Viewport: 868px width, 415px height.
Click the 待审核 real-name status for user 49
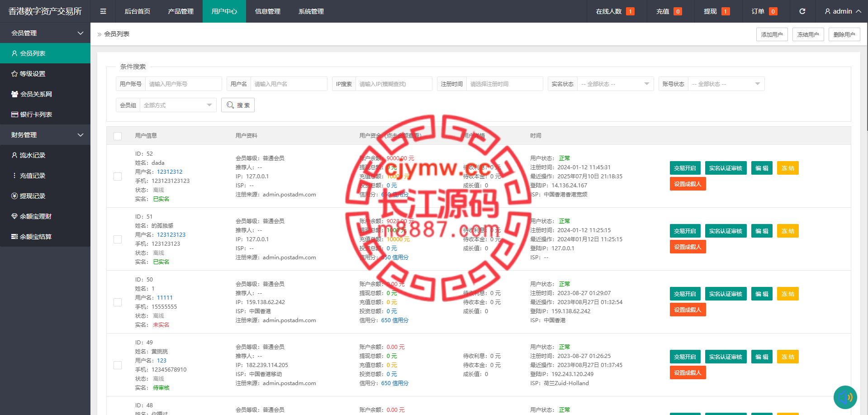click(x=161, y=388)
